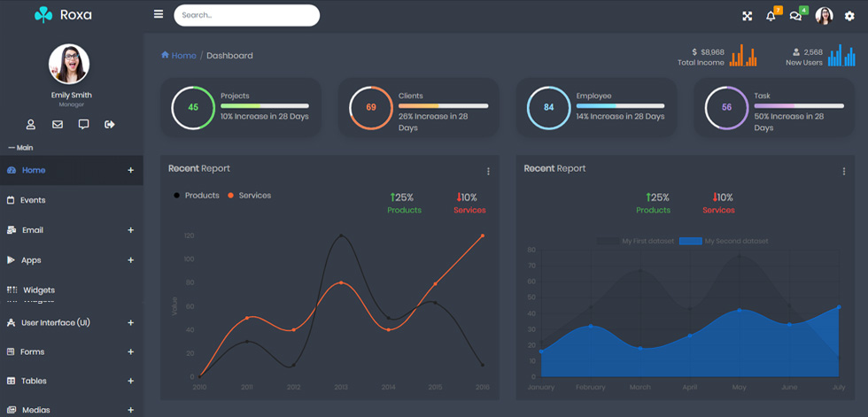Expand the Apps menu plus sign
The height and width of the screenshot is (417, 868).
point(131,260)
